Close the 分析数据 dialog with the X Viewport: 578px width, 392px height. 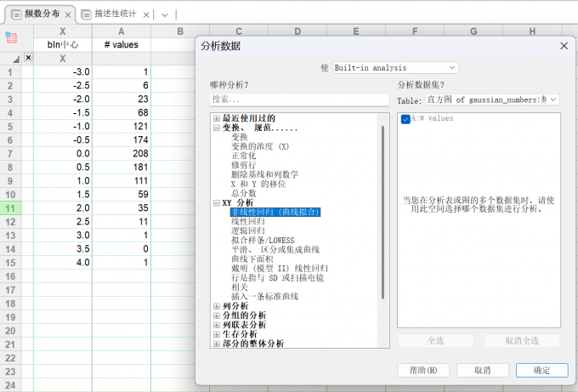[x=564, y=46]
